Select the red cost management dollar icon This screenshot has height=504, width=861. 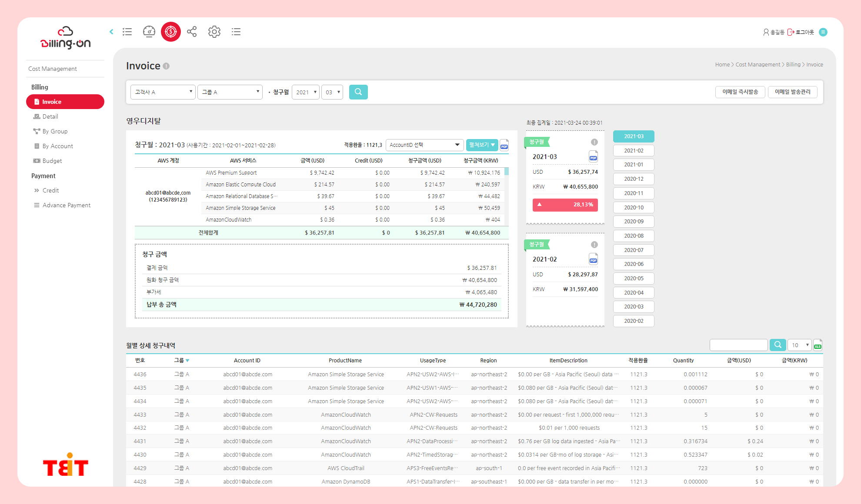click(x=171, y=32)
